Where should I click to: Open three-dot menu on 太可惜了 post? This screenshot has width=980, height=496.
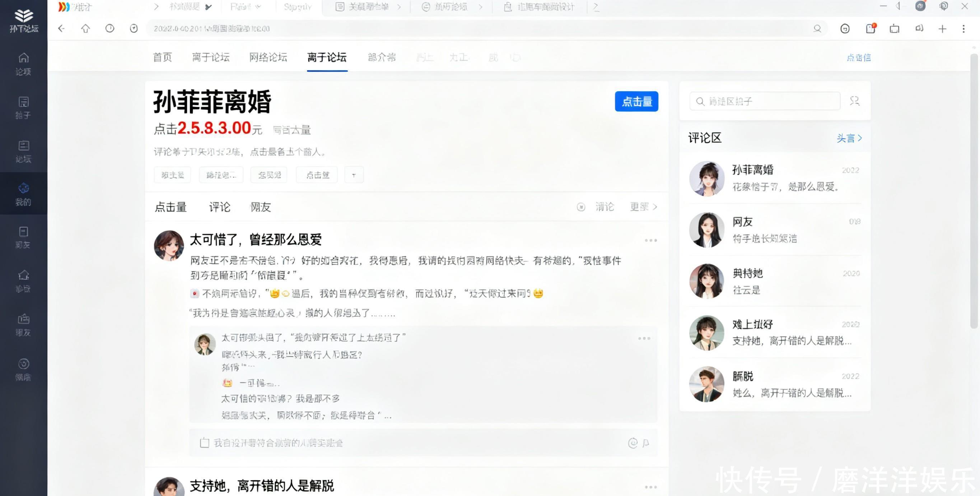pos(650,241)
